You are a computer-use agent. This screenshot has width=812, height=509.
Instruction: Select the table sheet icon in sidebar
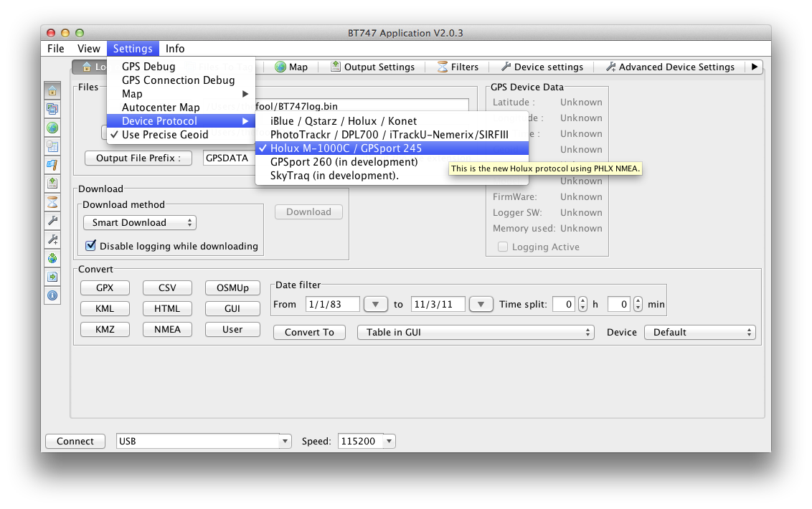pos(52,146)
